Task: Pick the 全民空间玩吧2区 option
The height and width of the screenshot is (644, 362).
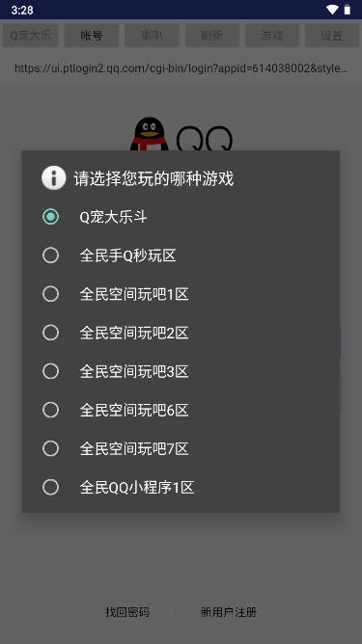Action: click(x=181, y=333)
